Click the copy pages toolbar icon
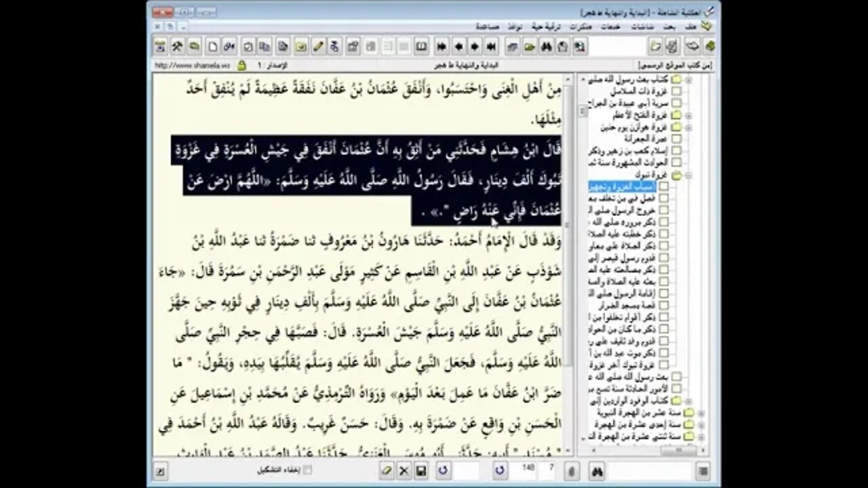 (265, 46)
